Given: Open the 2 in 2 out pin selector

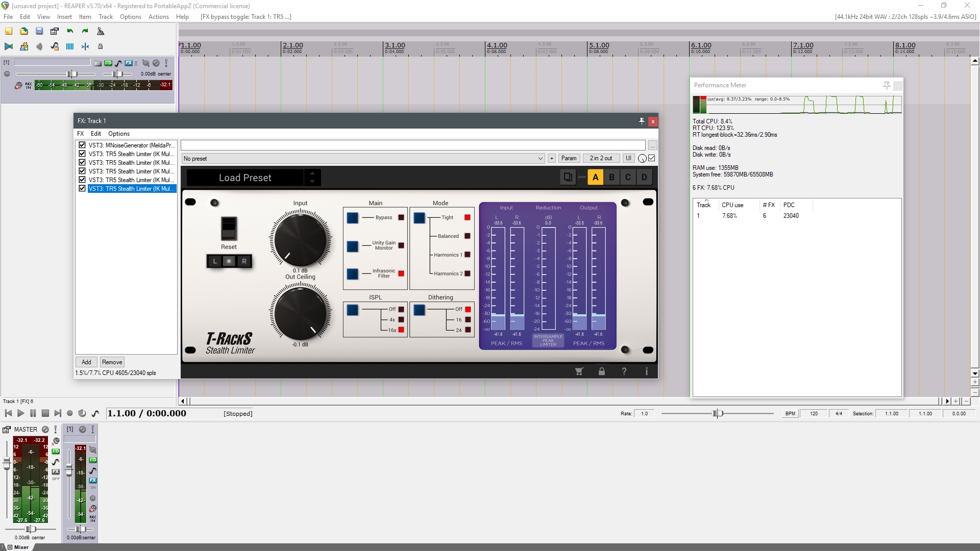Looking at the screenshot, I should point(601,158).
